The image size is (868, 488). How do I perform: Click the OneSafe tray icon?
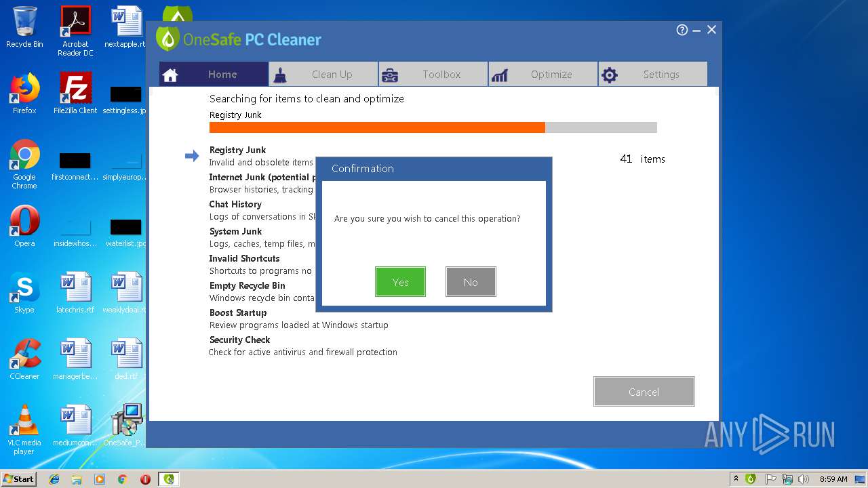coord(751,479)
